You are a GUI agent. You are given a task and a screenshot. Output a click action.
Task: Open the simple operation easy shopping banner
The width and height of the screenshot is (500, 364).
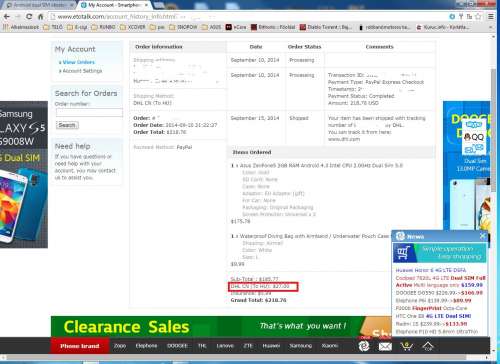pos(439,252)
